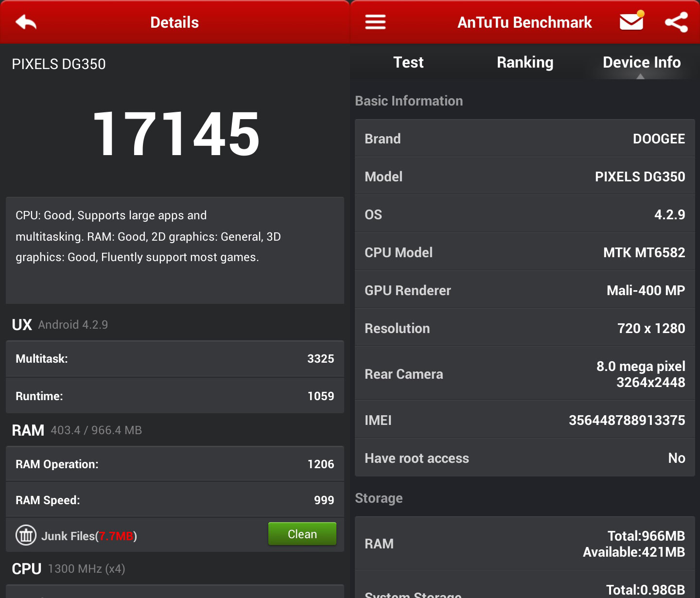The image size is (700, 598).
Task: Click the junk files trash can icon
Action: click(26, 535)
